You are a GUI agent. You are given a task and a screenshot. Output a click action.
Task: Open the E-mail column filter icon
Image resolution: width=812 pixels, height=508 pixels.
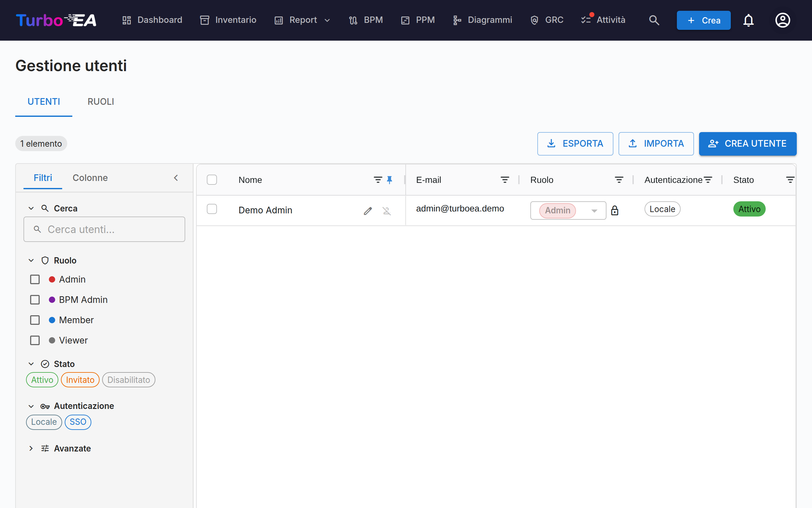[505, 180]
